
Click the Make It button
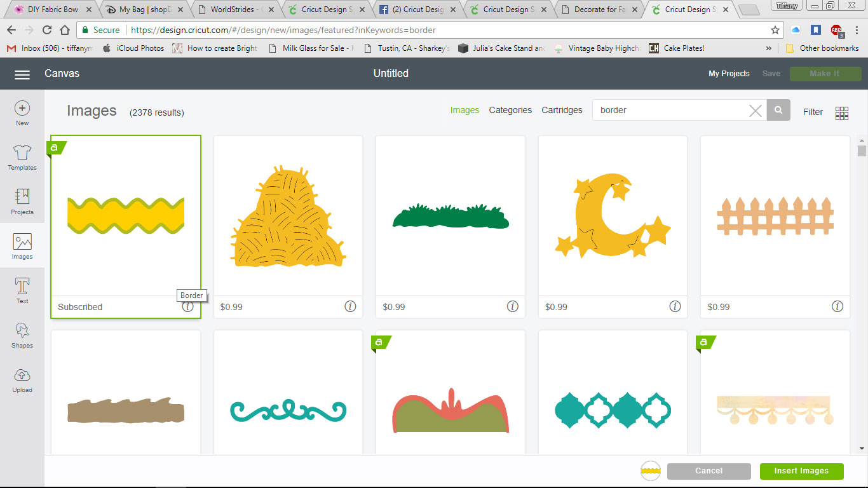824,74
